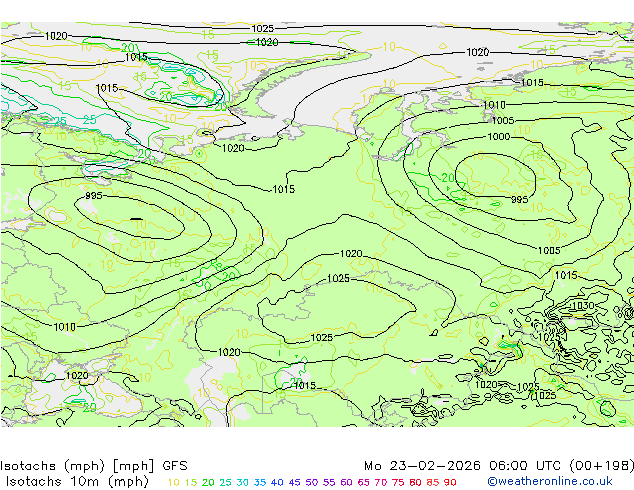Pick the purple 50 value in the legend
The width and height of the screenshot is (634, 490).
pos(312,482)
